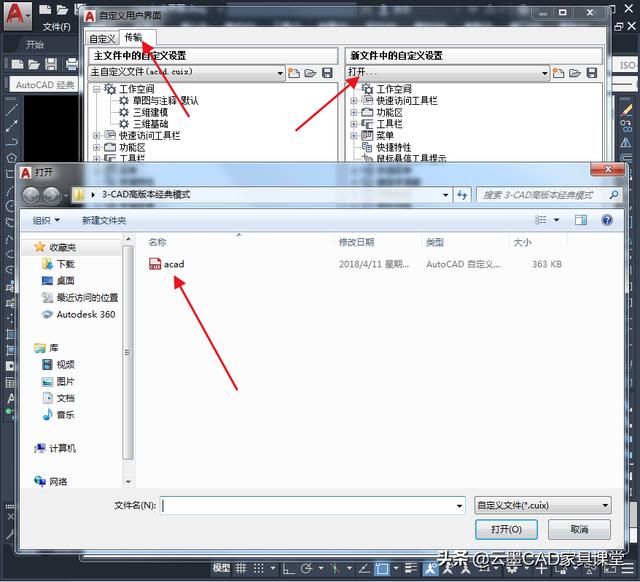Select 快捷特性 in the new file tree
The image size is (640, 582).
pyautogui.click(x=393, y=147)
